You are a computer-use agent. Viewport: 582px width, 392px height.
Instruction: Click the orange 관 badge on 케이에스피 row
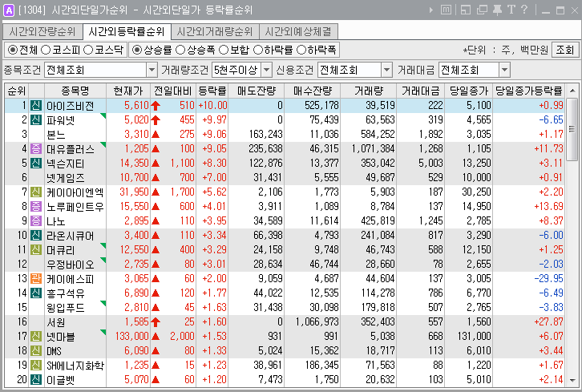click(x=36, y=278)
